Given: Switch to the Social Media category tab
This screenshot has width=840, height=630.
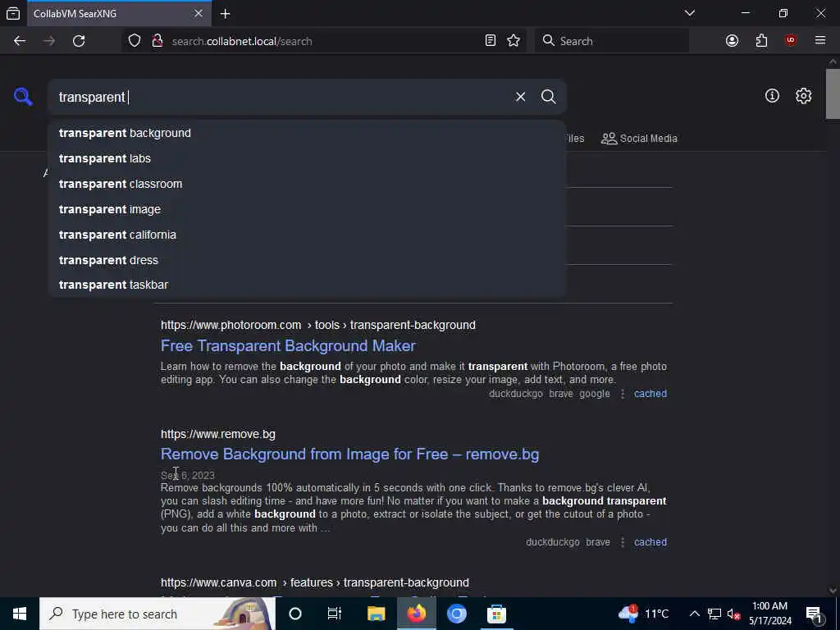Looking at the screenshot, I should pyautogui.click(x=639, y=139).
